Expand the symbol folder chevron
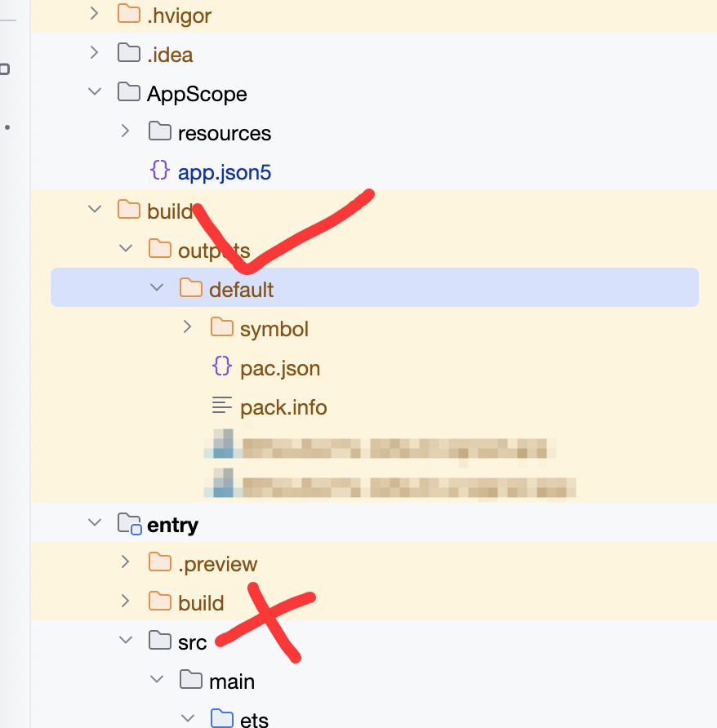Viewport: 717px width, 728px height. [187, 327]
